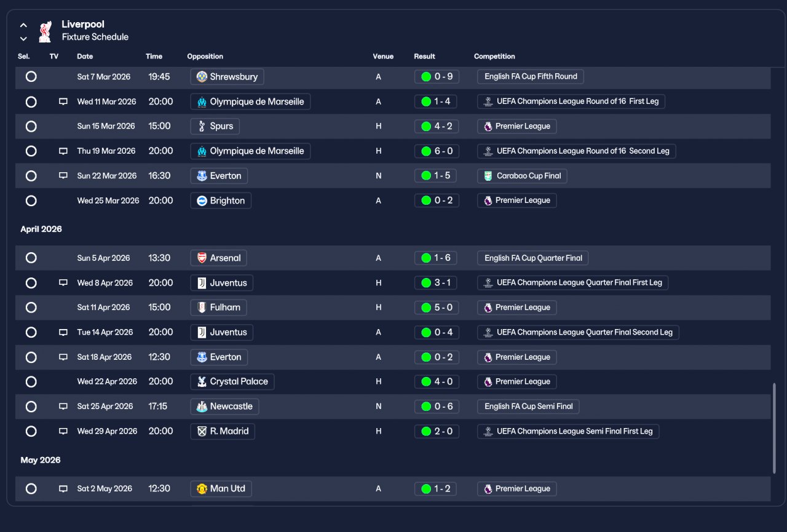This screenshot has width=787, height=532.
Task: Open the Brighton opposition button
Action: pyautogui.click(x=221, y=200)
